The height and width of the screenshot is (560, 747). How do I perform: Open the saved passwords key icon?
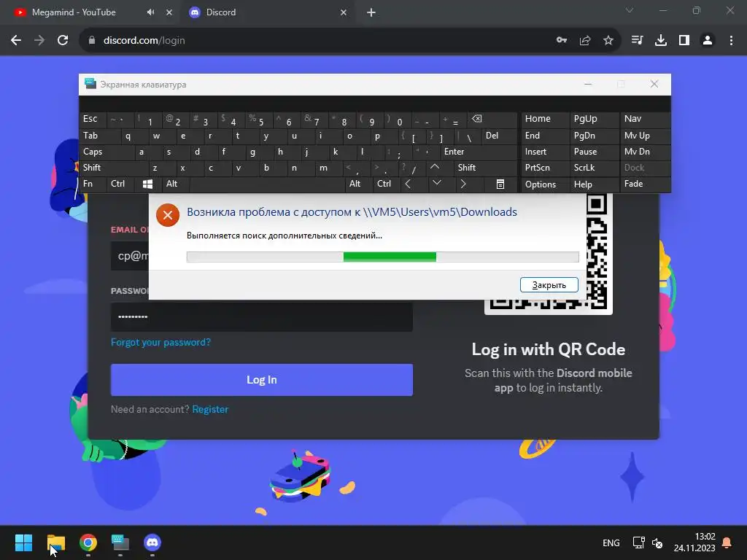point(562,41)
